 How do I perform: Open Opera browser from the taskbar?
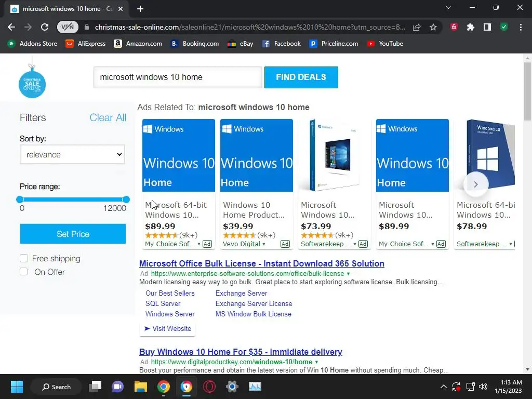click(209, 387)
